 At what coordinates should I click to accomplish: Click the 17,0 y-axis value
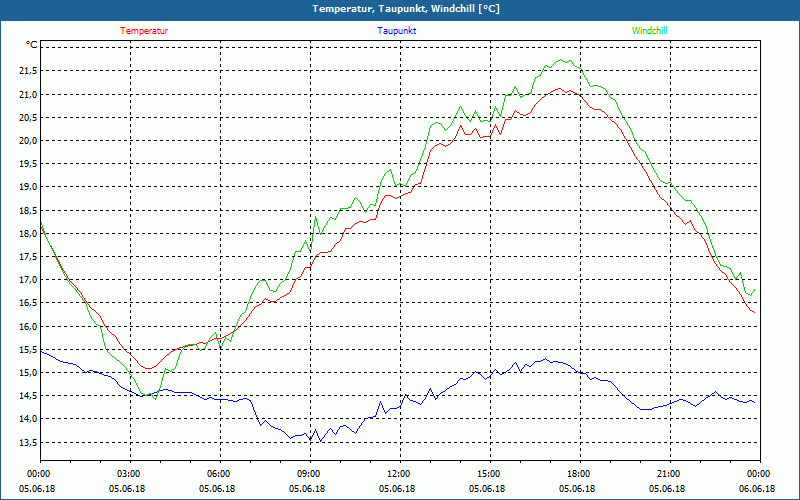(28, 280)
